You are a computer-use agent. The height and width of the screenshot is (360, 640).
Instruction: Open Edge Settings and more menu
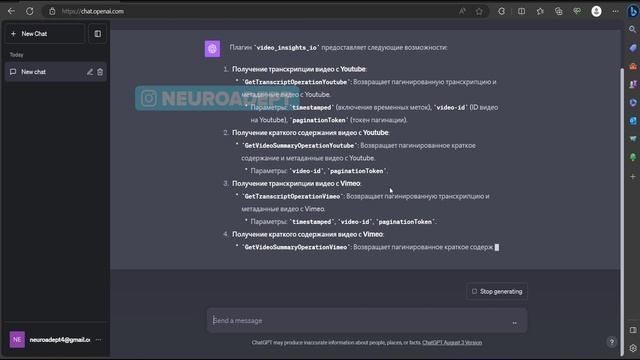(x=615, y=11)
